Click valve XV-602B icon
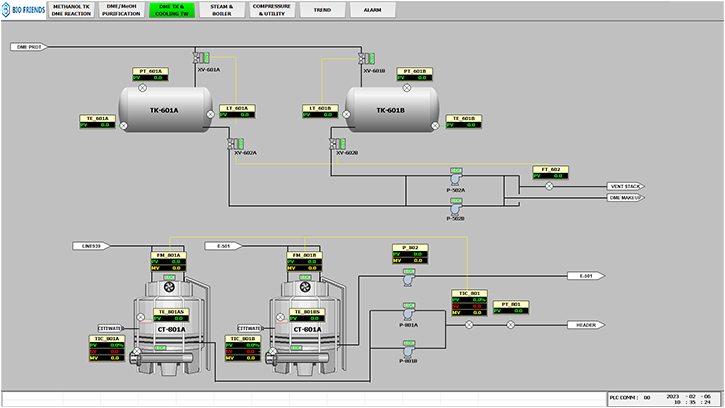This screenshot has width=725, height=408. click(x=338, y=144)
